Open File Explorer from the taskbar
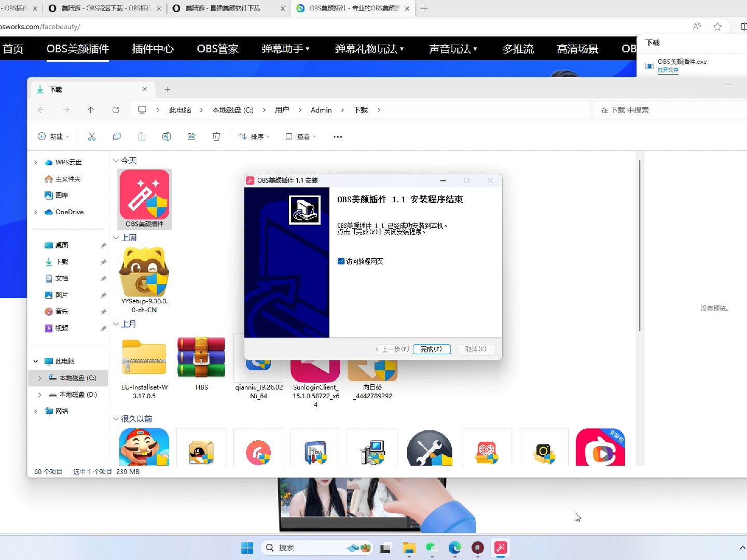Screen dimensions: 747x560 tap(409, 548)
